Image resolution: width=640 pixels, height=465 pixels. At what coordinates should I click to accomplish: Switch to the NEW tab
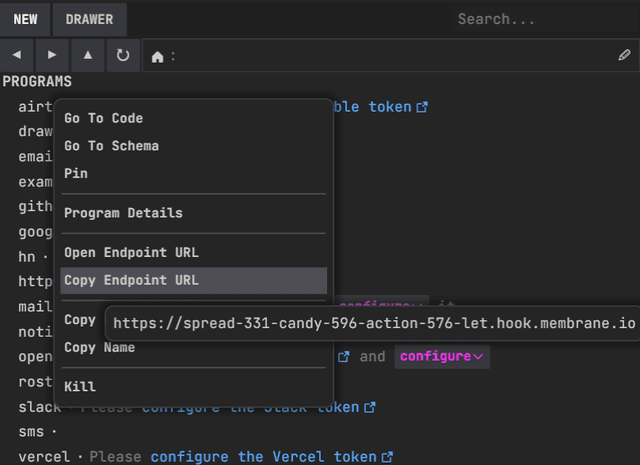pyautogui.click(x=25, y=19)
